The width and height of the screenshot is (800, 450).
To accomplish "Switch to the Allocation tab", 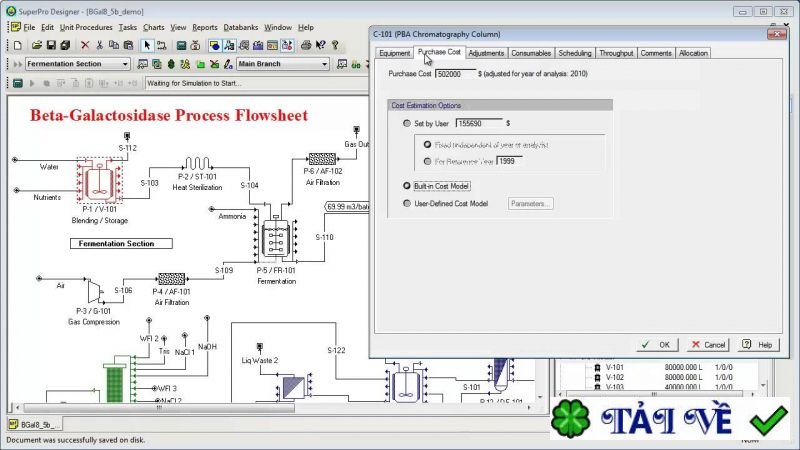I will coord(693,53).
